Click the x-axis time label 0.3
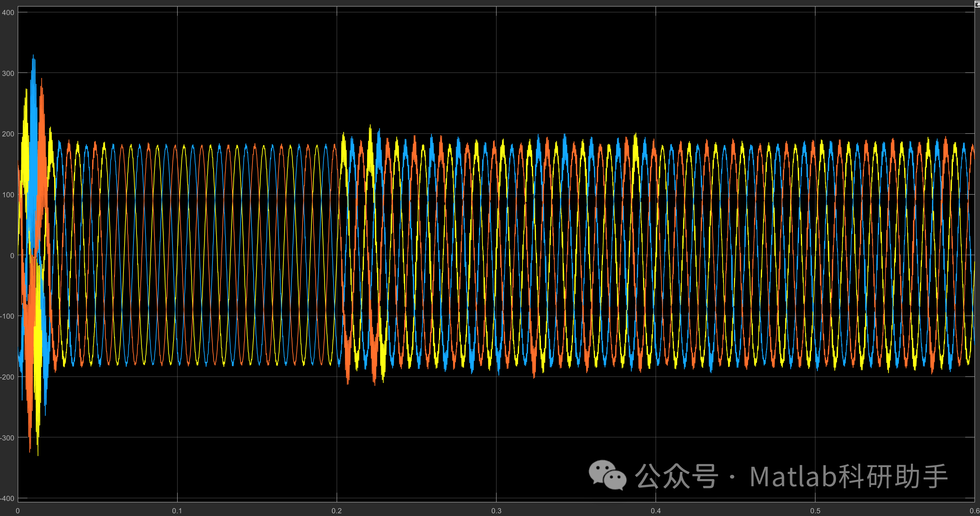This screenshot has width=980, height=516. [x=496, y=511]
